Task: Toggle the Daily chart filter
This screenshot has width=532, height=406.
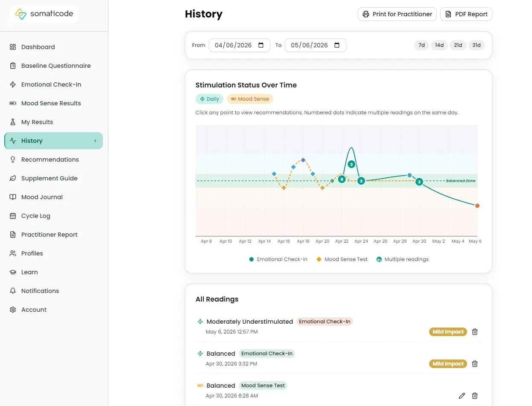Action: pyautogui.click(x=209, y=99)
